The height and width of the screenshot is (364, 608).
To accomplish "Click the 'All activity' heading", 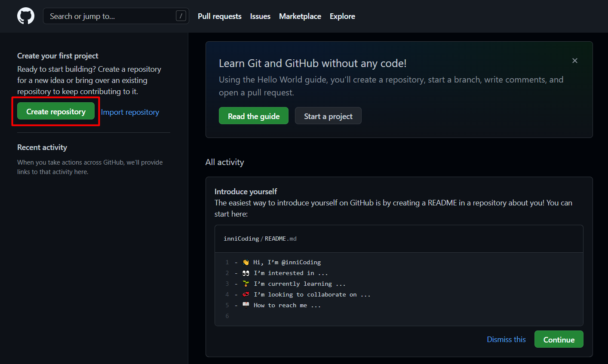I will coord(224,162).
